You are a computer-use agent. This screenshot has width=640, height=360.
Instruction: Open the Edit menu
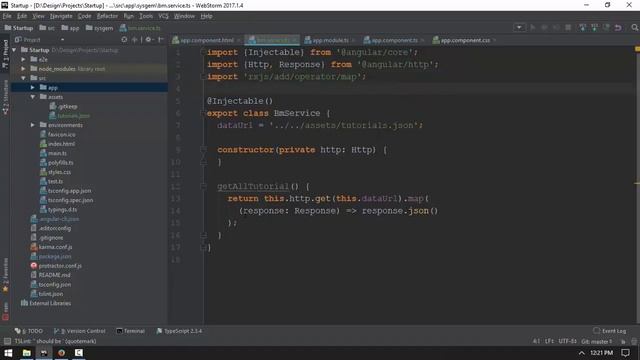pyautogui.click(x=22, y=16)
